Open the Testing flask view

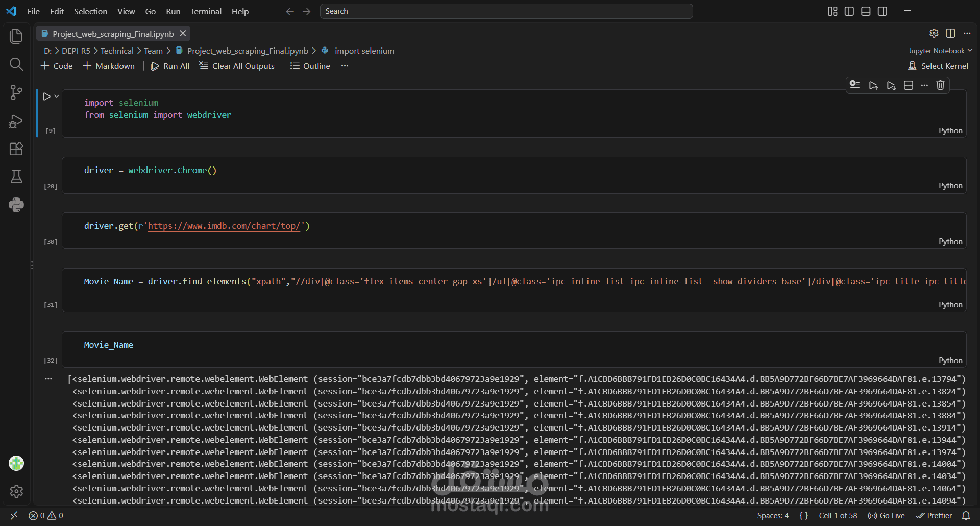pyautogui.click(x=16, y=177)
